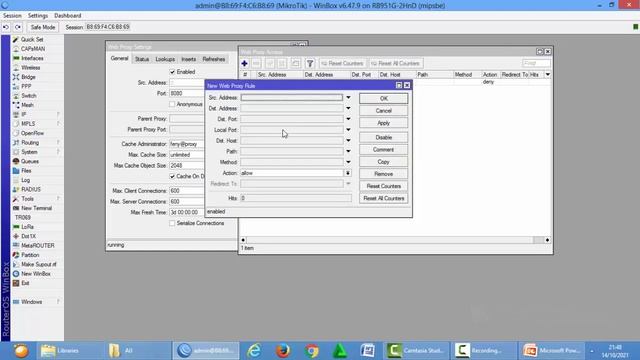This screenshot has width=640, height=360.
Task: Click Find box in Web Proxy Access
Action: [536, 63]
